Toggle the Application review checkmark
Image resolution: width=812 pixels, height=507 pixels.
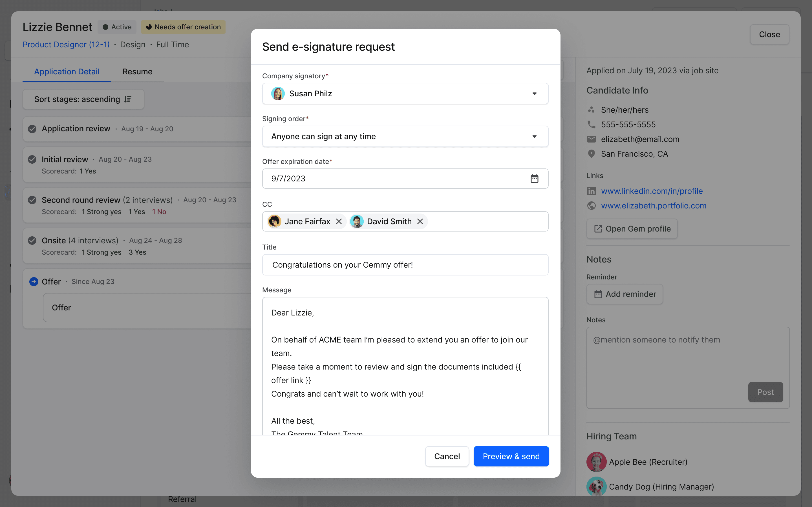coord(32,129)
